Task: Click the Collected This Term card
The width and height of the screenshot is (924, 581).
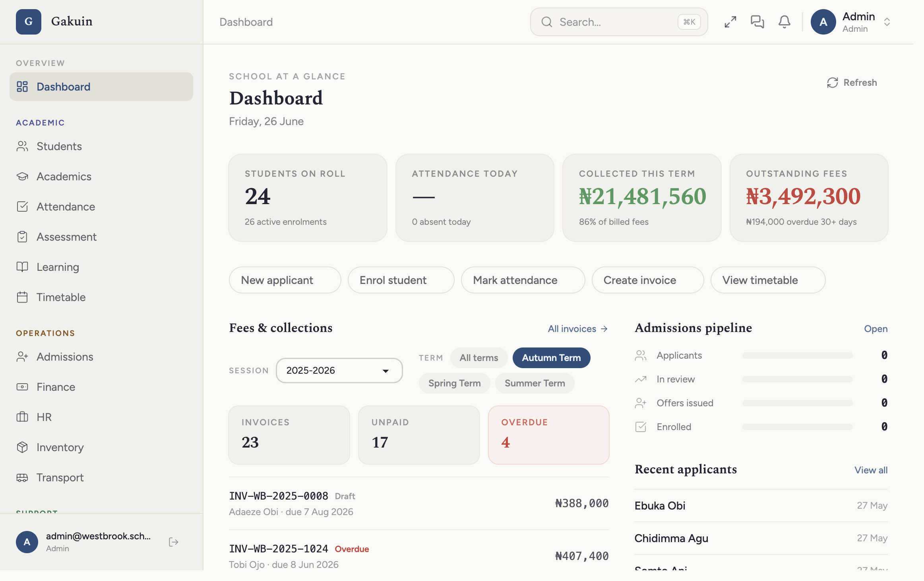Action: click(x=642, y=198)
